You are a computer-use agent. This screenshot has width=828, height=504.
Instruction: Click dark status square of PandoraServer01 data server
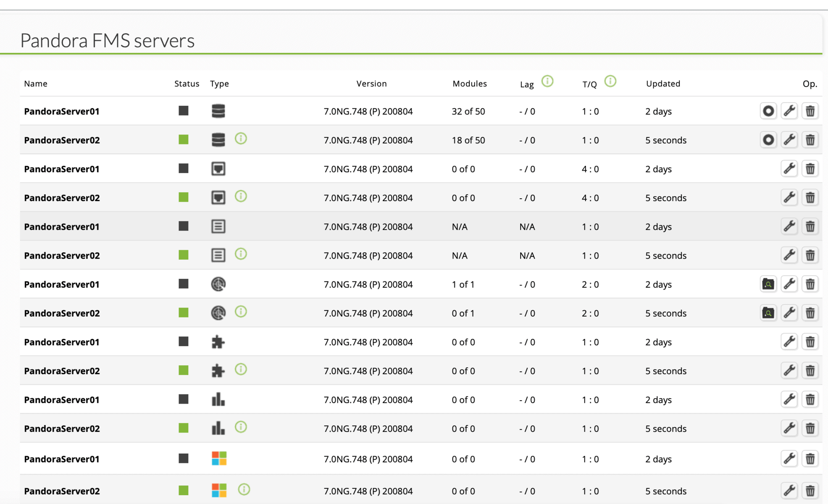tap(184, 111)
